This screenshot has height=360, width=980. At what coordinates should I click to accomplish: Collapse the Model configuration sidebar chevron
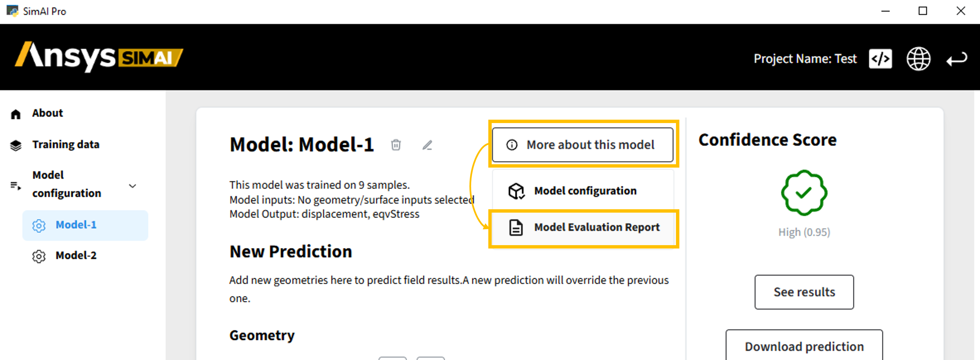point(132,186)
